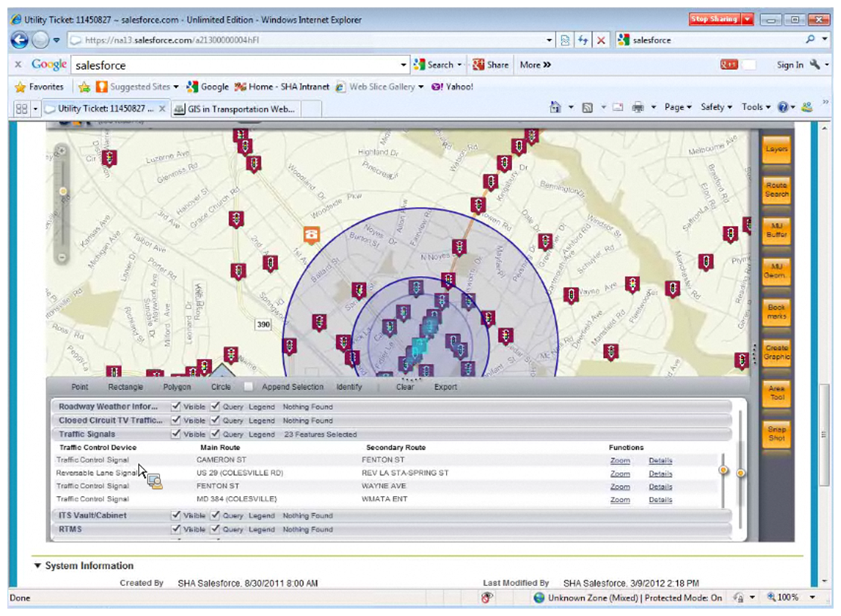Toggle Query for Closed Circuit TV layer
841x616 pixels.
[x=215, y=420]
